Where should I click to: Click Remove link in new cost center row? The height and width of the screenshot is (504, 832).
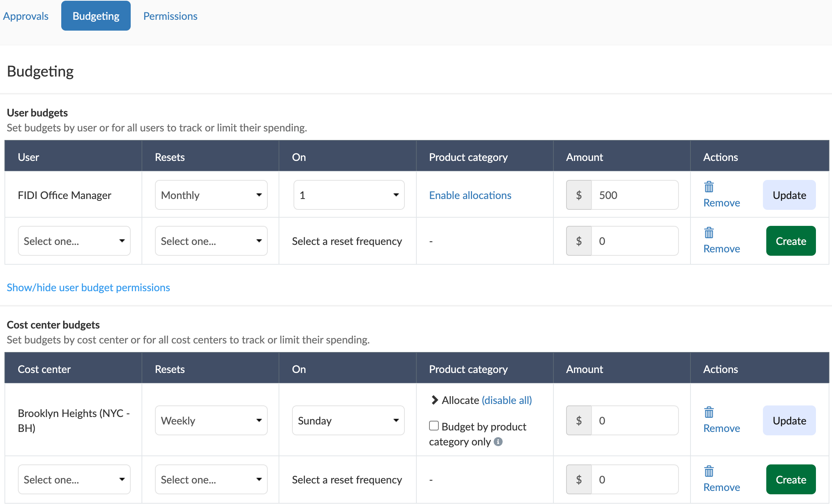click(x=721, y=487)
